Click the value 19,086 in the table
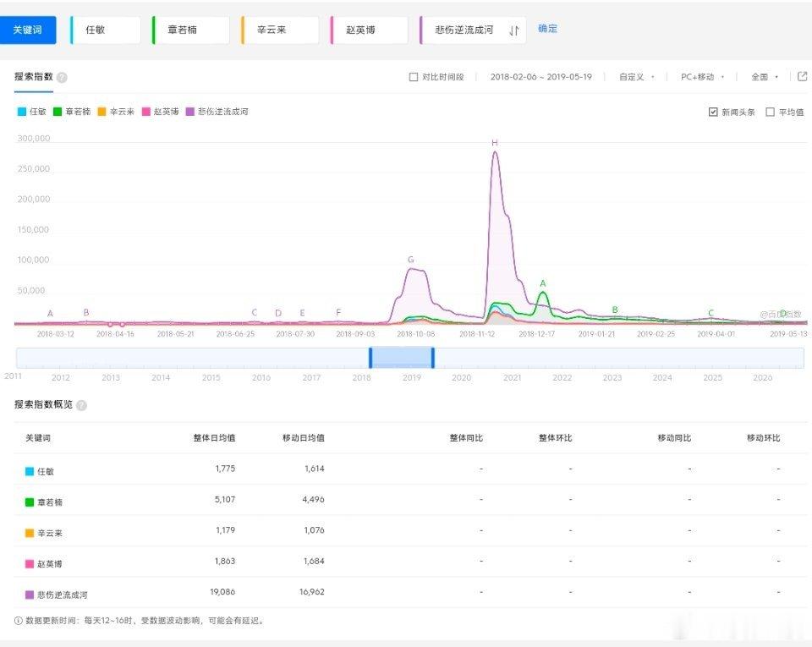Image resolution: width=812 pixels, height=647 pixels. click(x=222, y=592)
